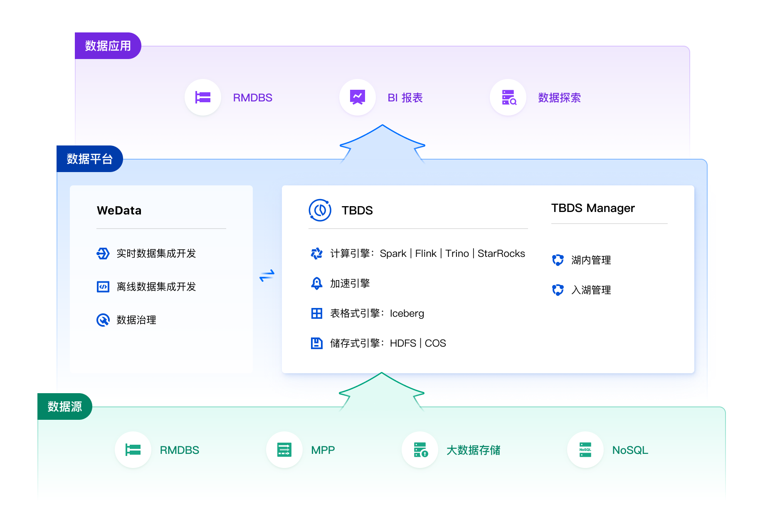Click the purple RMDBS icon under 数据应用
This screenshot has height=532, width=765.
203,97
